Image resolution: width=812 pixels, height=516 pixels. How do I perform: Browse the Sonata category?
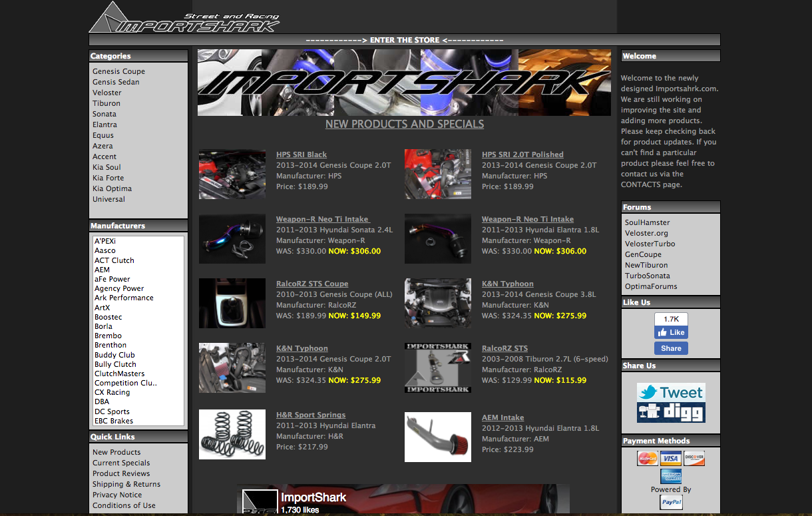104,114
